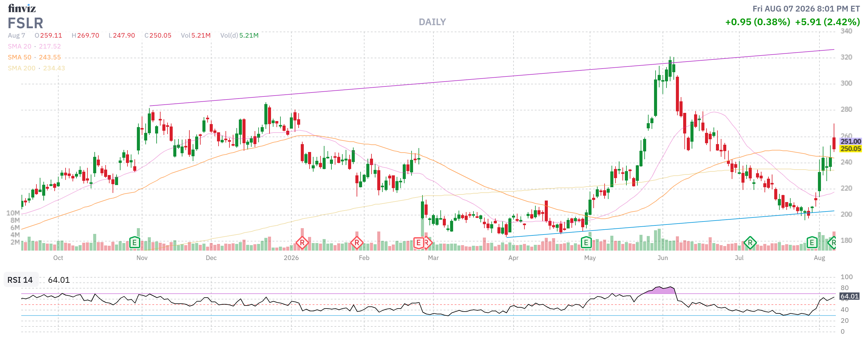
Task: Click the 180 price axis label
Action: point(846,240)
